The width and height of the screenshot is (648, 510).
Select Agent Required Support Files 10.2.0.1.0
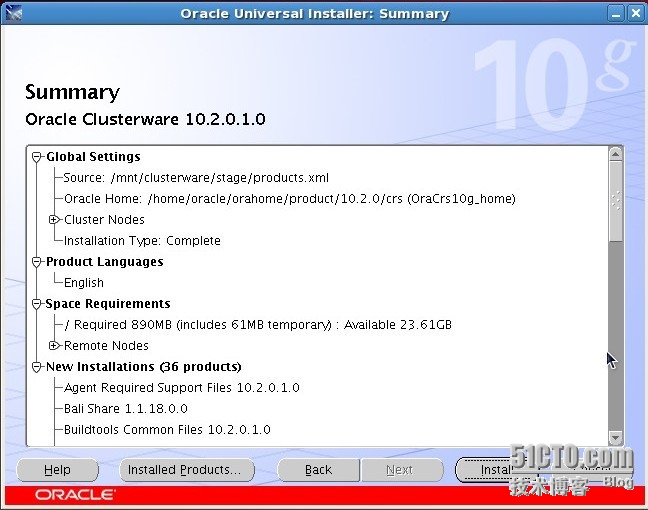click(x=182, y=388)
